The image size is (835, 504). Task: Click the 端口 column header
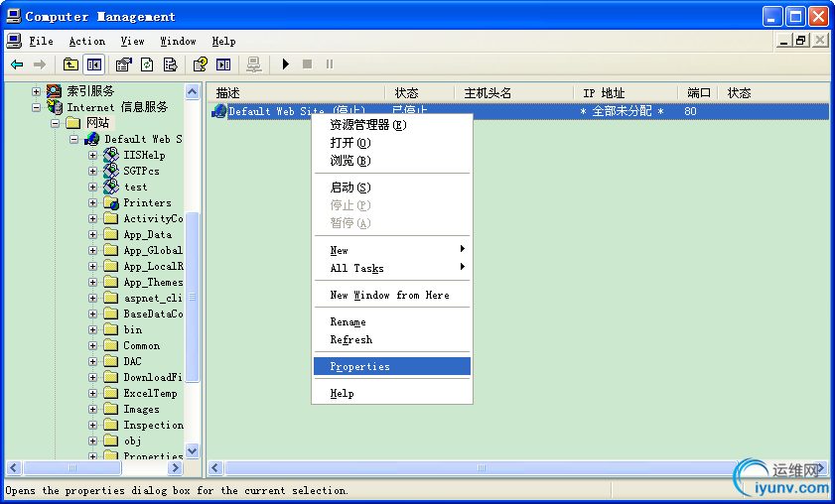pyautogui.click(x=698, y=93)
